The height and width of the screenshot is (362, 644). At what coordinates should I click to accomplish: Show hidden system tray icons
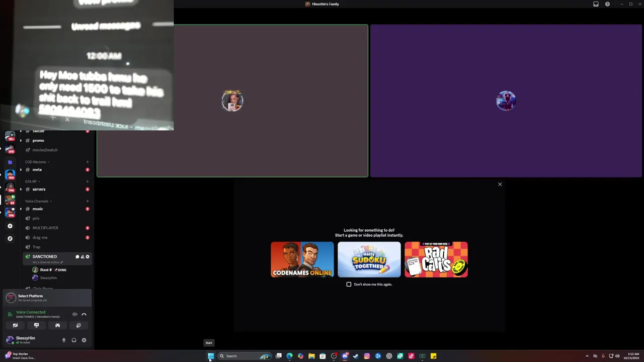coord(587,356)
